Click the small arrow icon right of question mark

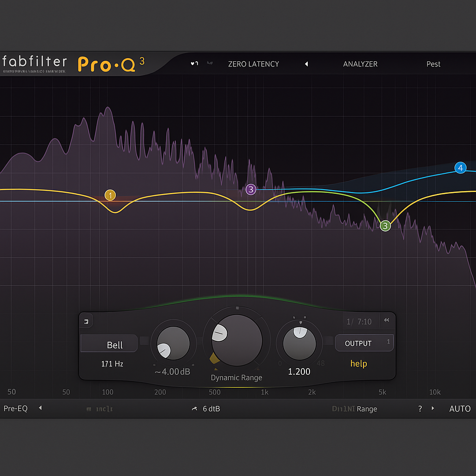tap(433, 409)
